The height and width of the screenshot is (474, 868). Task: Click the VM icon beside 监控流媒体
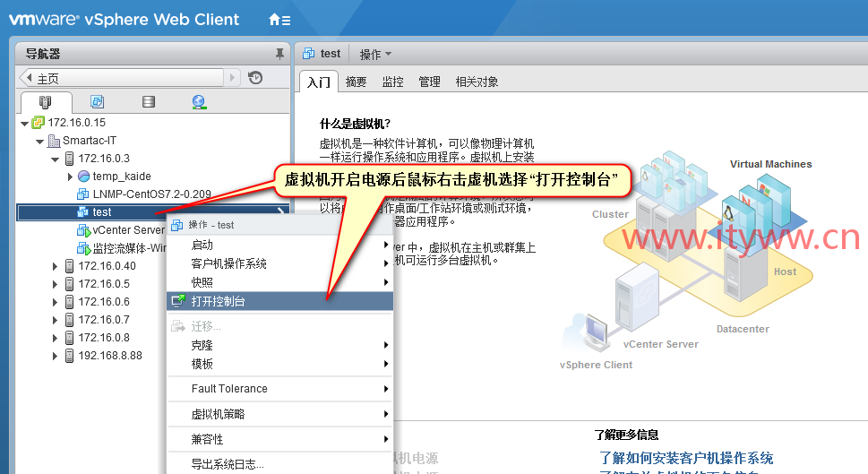[83, 247]
